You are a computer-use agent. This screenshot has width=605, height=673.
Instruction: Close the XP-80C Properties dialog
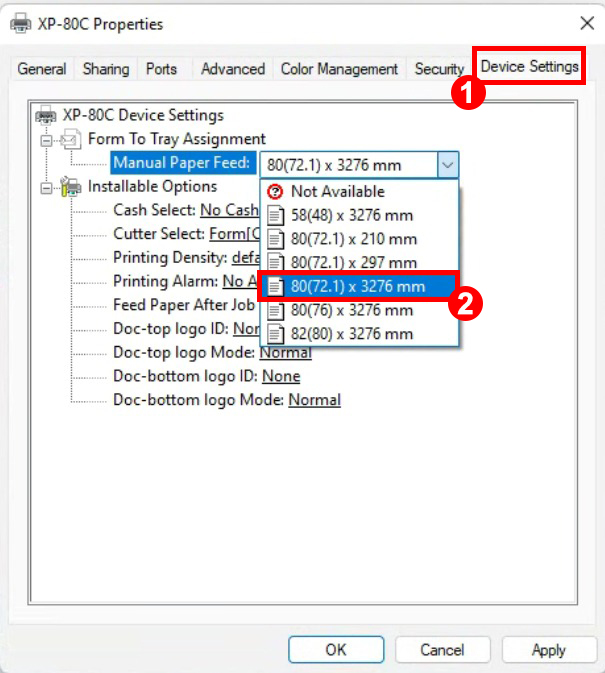click(587, 23)
